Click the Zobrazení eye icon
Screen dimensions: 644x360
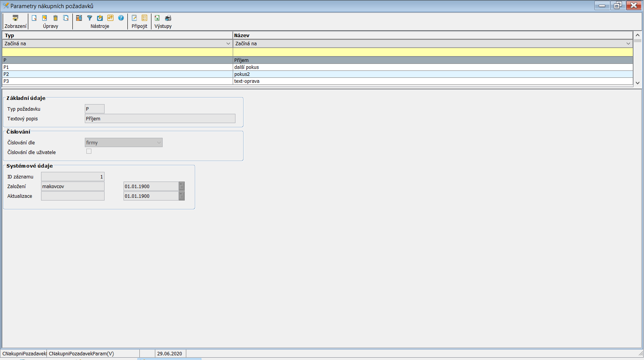pos(15,18)
